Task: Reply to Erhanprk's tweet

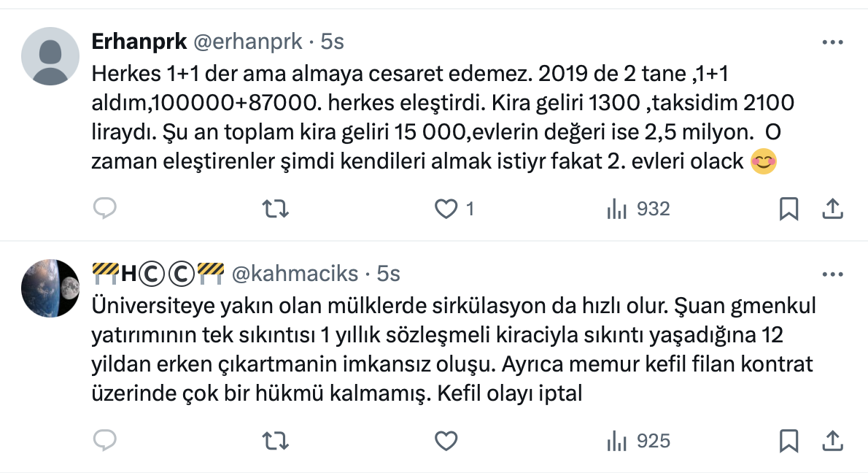Action: click(x=106, y=209)
